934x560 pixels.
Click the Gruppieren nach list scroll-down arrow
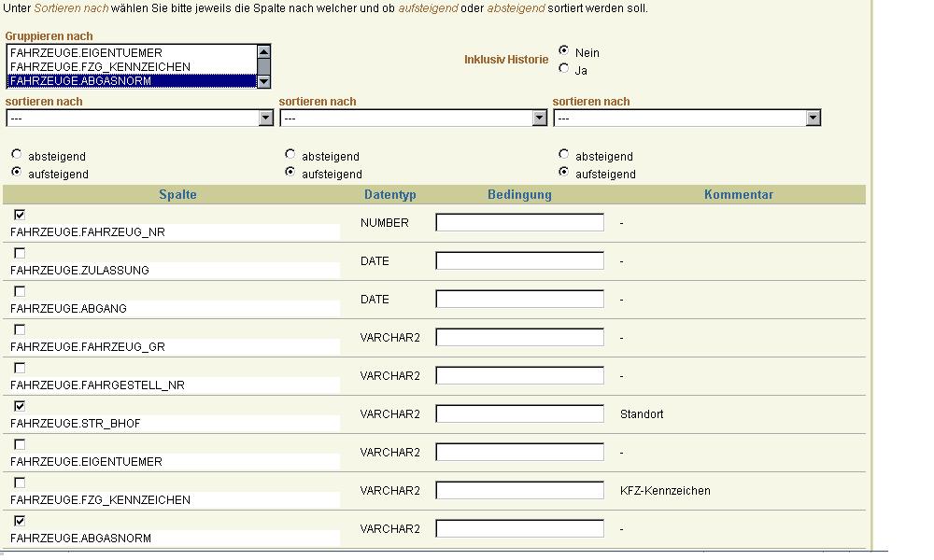[263, 81]
